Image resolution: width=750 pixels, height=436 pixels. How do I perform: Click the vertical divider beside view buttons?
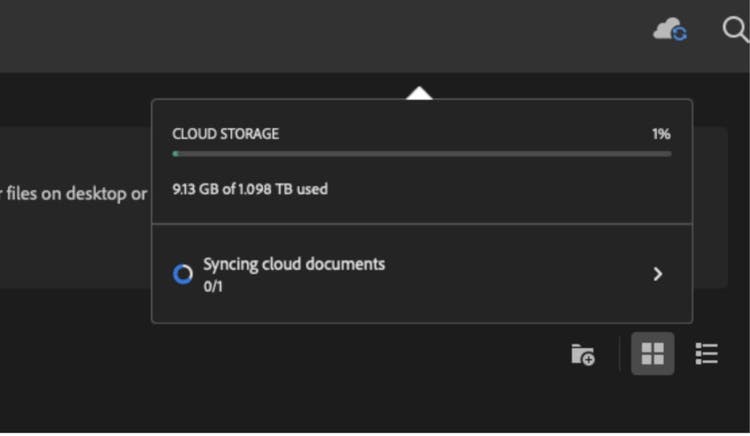pos(619,354)
